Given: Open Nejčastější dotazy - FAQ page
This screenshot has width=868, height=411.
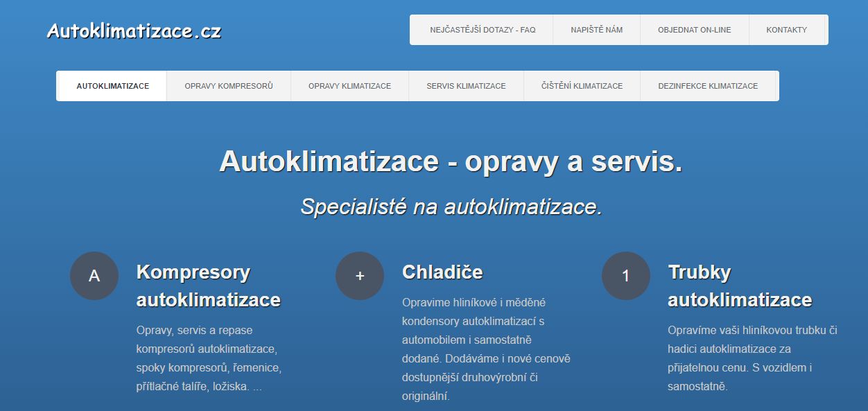Looking at the screenshot, I should [x=483, y=30].
